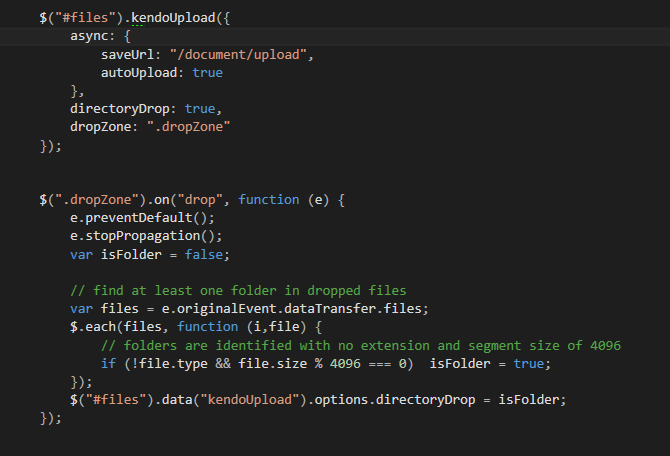Image resolution: width=670 pixels, height=456 pixels.
Task: Click the "/document/upload" string
Action: (238, 55)
